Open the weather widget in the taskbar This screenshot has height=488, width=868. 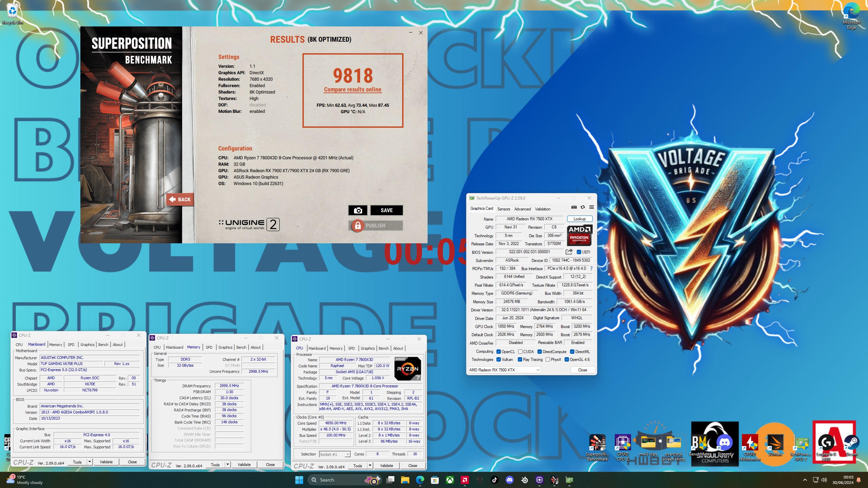[24, 480]
